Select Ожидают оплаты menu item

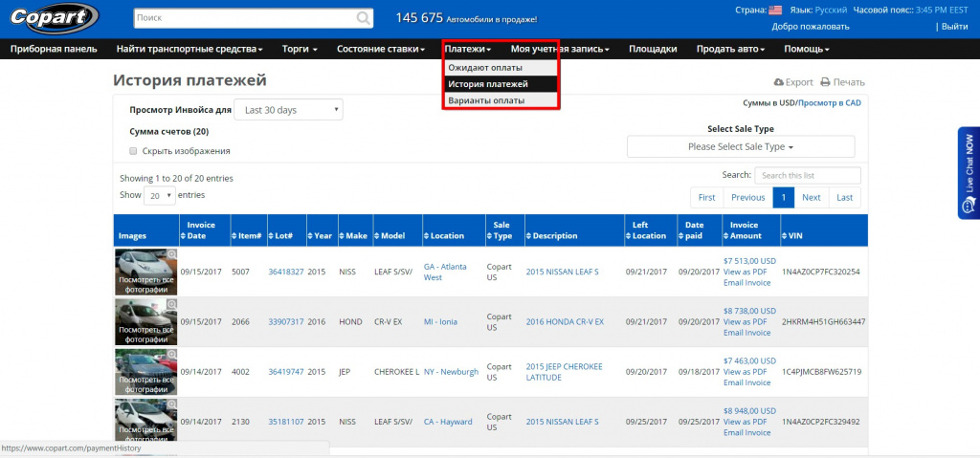click(500, 68)
